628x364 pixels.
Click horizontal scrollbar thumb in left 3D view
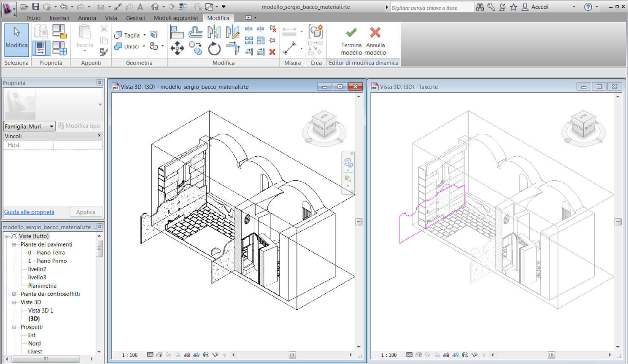pyautogui.click(x=292, y=355)
